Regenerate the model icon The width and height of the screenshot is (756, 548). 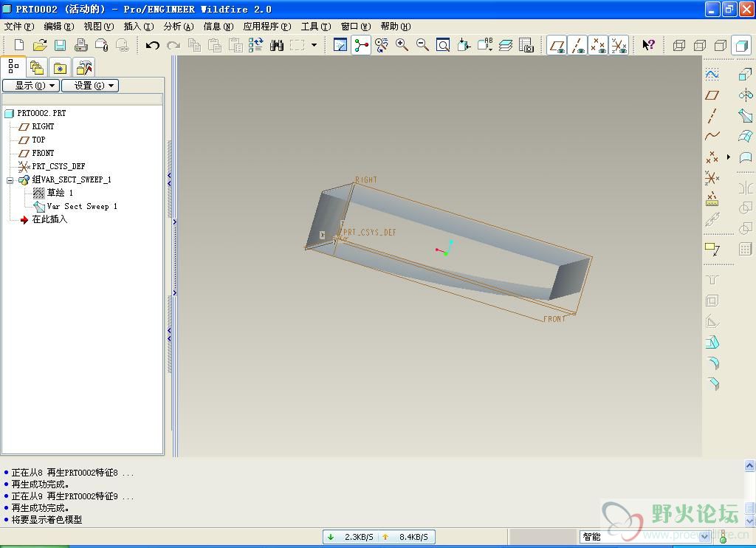coord(256,45)
